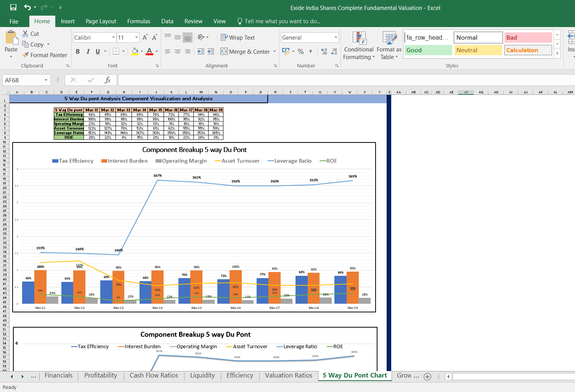Open the font name dropdown for Calibri

coord(114,37)
